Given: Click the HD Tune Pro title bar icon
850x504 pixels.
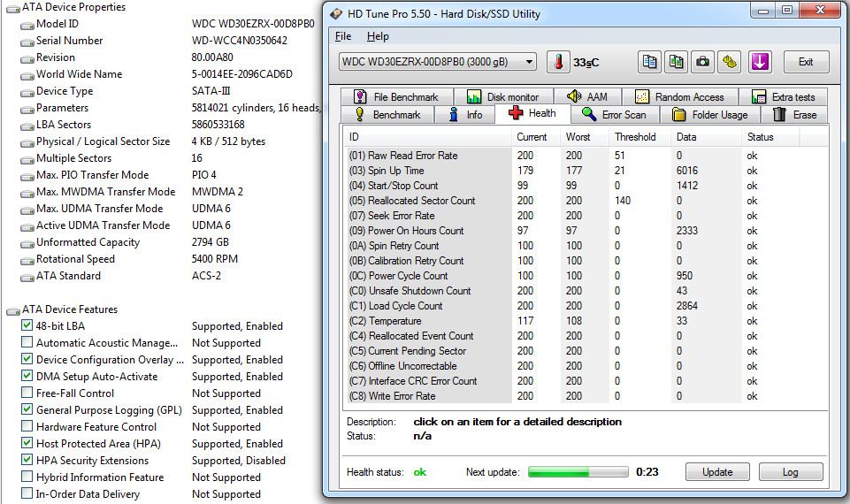Looking at the screenshot, I should 336,13.
